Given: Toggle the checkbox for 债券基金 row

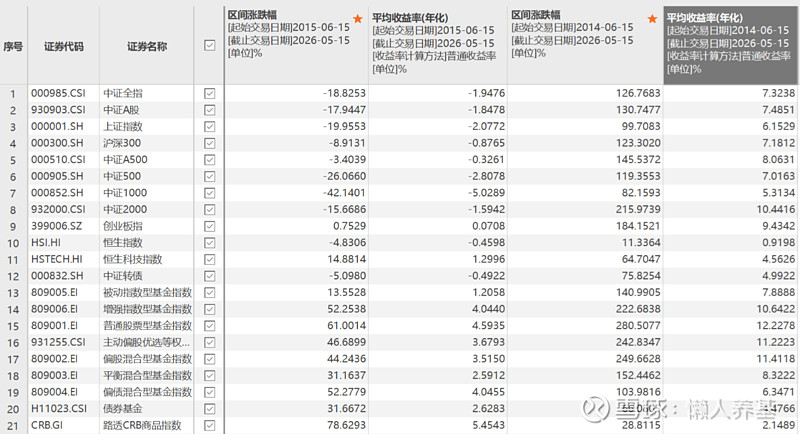Looking at the screenshot, I should coord(209,409).
